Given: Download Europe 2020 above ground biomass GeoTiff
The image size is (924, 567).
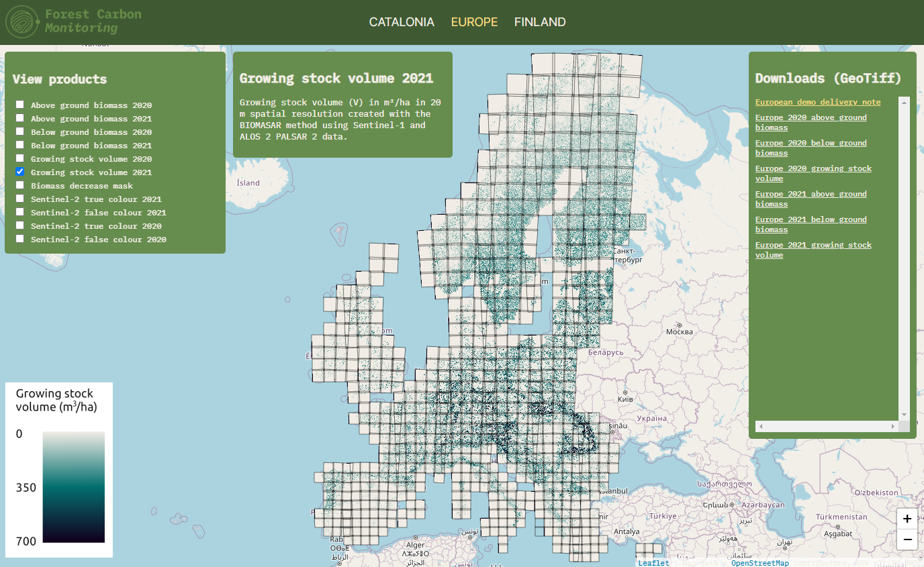Looking at the screenshot, I should [x=811, y=122].
